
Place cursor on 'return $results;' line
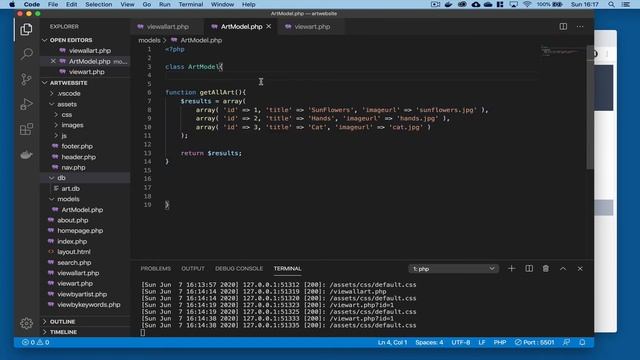point(211,153)
